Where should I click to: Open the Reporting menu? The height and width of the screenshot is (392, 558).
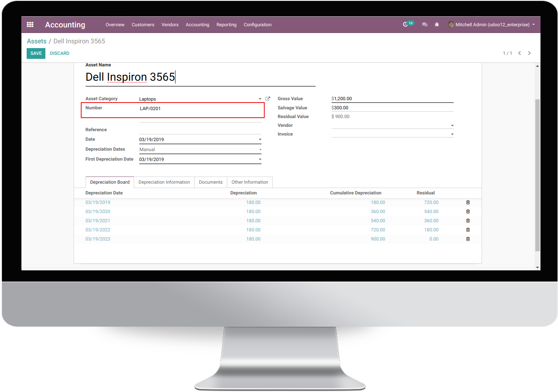(x=226, y=25)
